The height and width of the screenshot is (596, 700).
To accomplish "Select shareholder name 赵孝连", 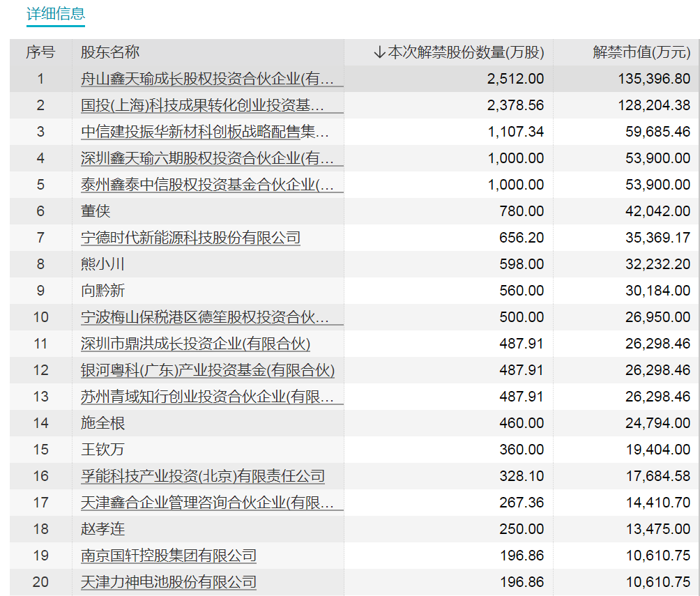I will [102, 529].
